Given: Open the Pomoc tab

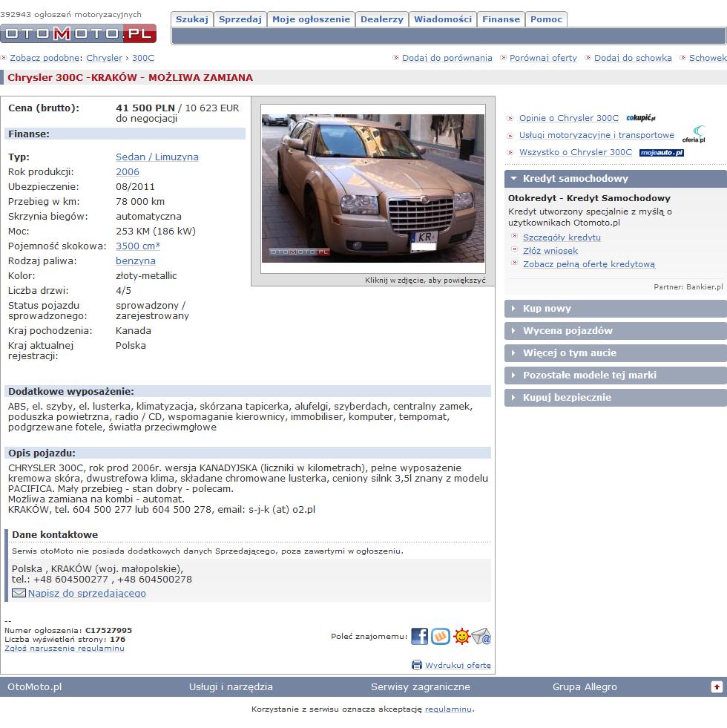Looking at the screenshot, I should [547, 19].
